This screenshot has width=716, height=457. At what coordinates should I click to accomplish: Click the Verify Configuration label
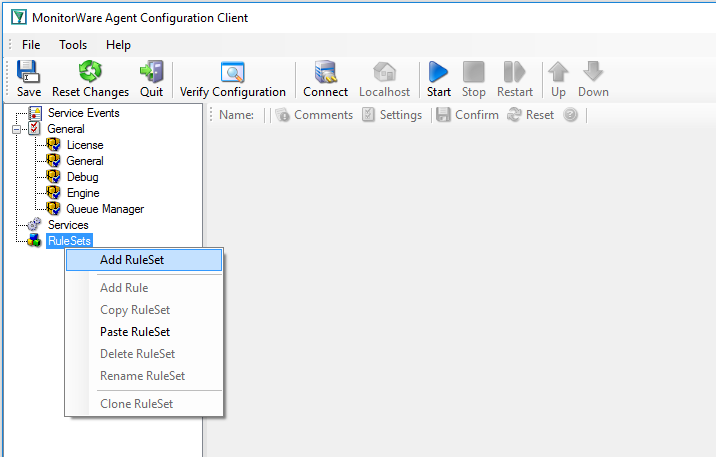coord(233,92)
